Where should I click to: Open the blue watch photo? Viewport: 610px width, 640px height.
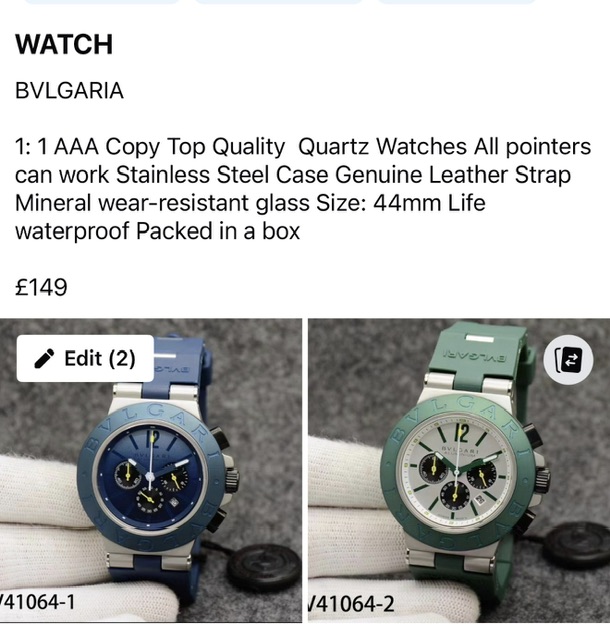[151, 471]
